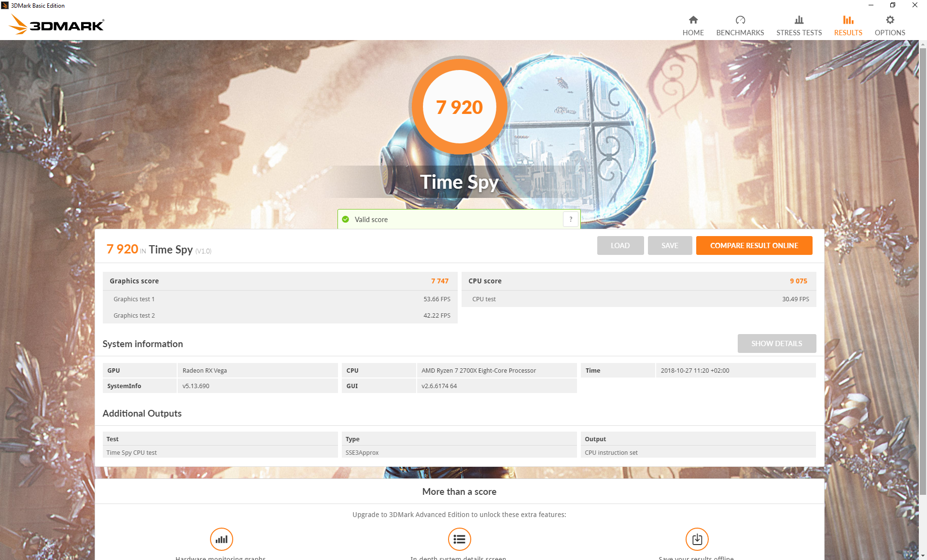Screen dimensions: 927x560
Task: Click Compare Result Online button
Action: (754, 246)
